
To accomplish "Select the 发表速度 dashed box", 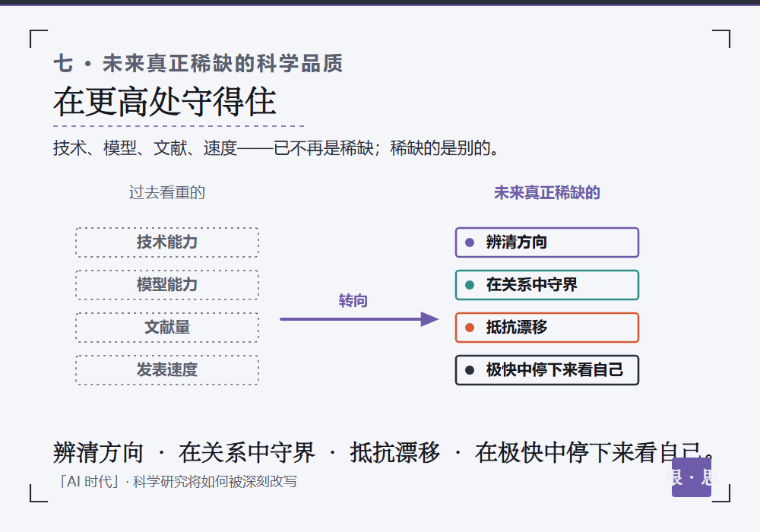I will [167, 370].
